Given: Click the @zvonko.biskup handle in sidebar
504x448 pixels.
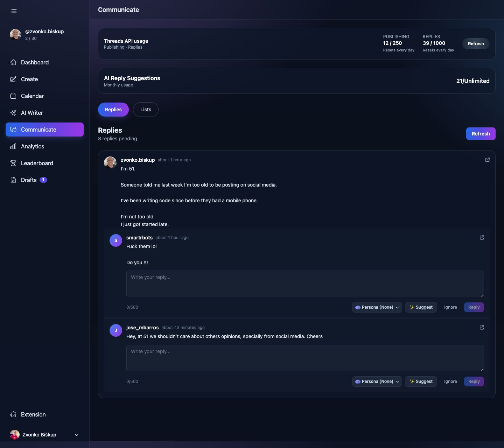Looking at the screenshot, I should [44, 31].
